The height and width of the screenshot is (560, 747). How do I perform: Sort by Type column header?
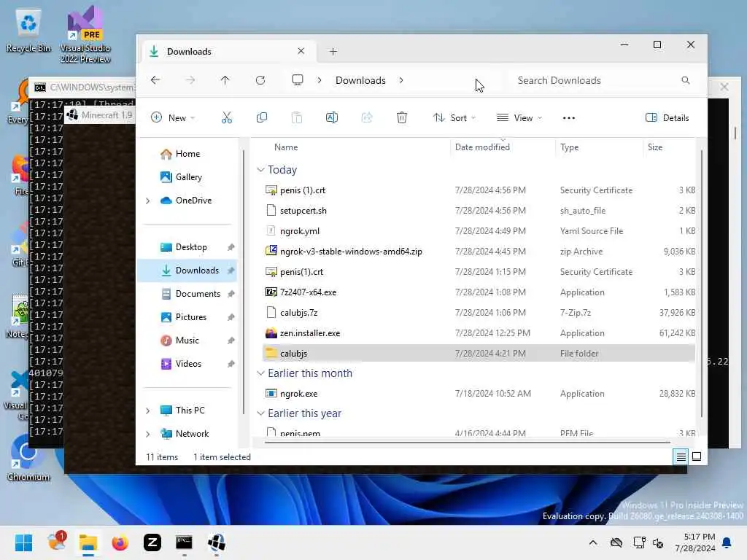coord(569,147)
